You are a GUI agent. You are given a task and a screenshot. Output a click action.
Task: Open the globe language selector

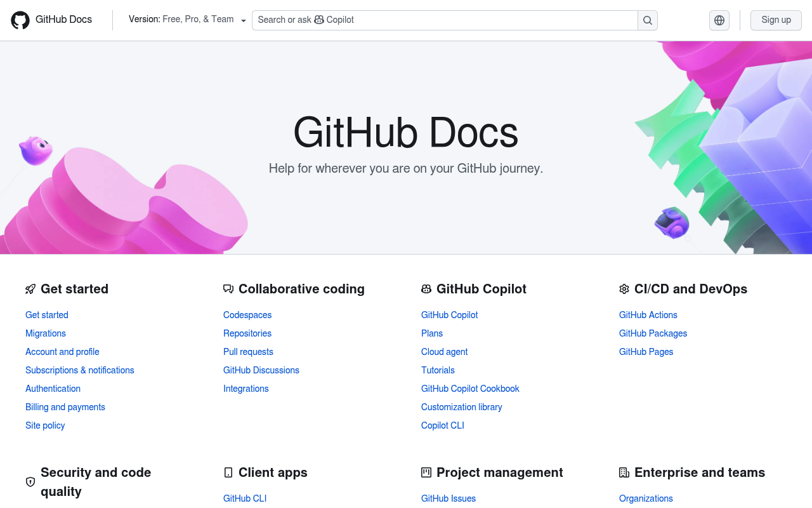pos(719,20)
